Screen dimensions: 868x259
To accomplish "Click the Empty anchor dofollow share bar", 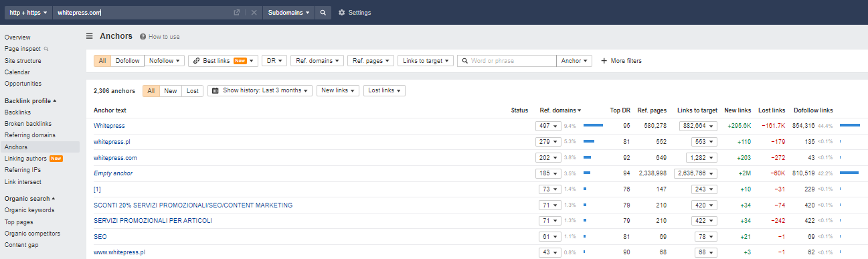I will (x=849, y=173).
